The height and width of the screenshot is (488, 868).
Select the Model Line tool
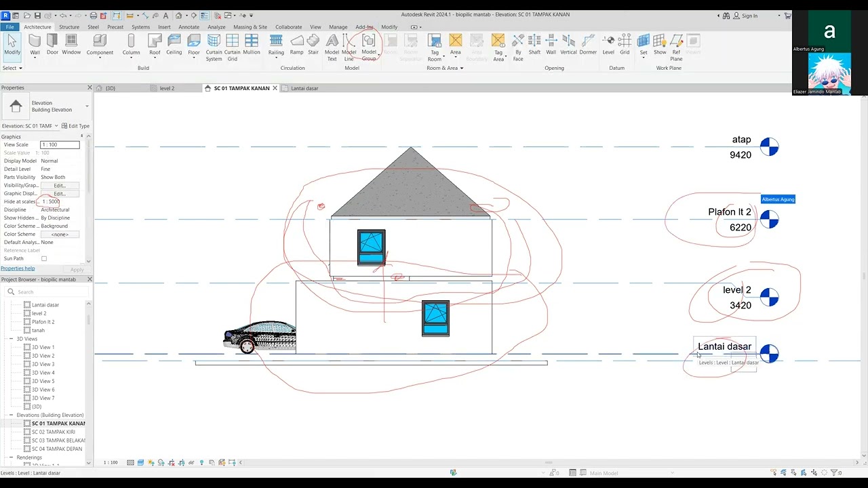[x=349, y=48]
